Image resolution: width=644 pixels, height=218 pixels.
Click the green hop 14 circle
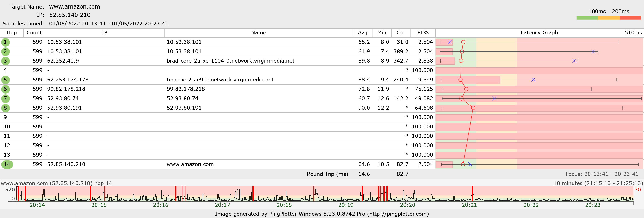[7, 164]
